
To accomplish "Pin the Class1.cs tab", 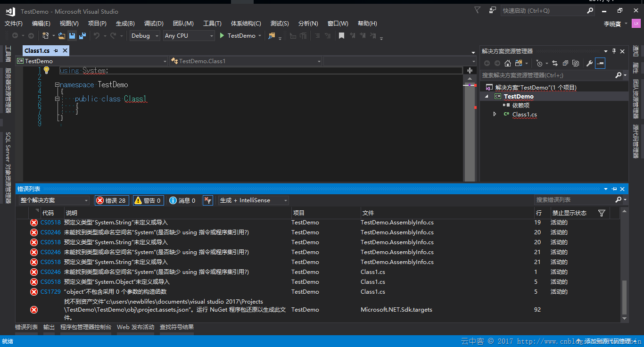I will click(x=56, y=50).
